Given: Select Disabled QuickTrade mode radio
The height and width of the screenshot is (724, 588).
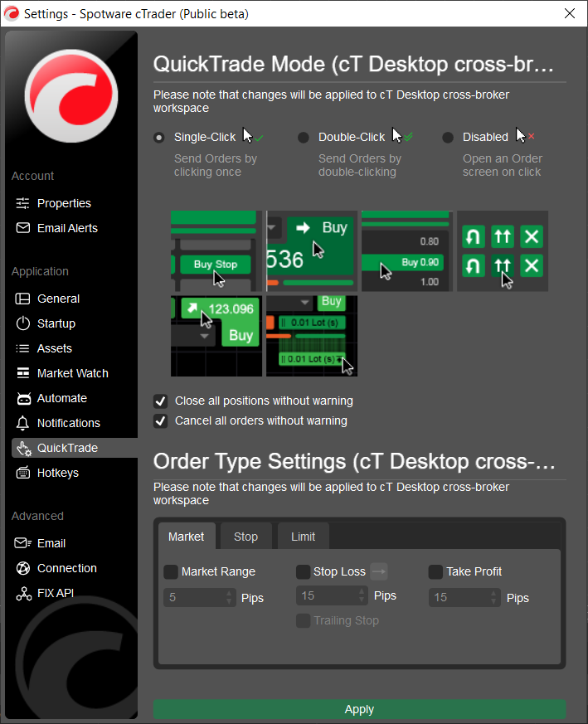Looking at the screenshot, I should pos(448,138).
